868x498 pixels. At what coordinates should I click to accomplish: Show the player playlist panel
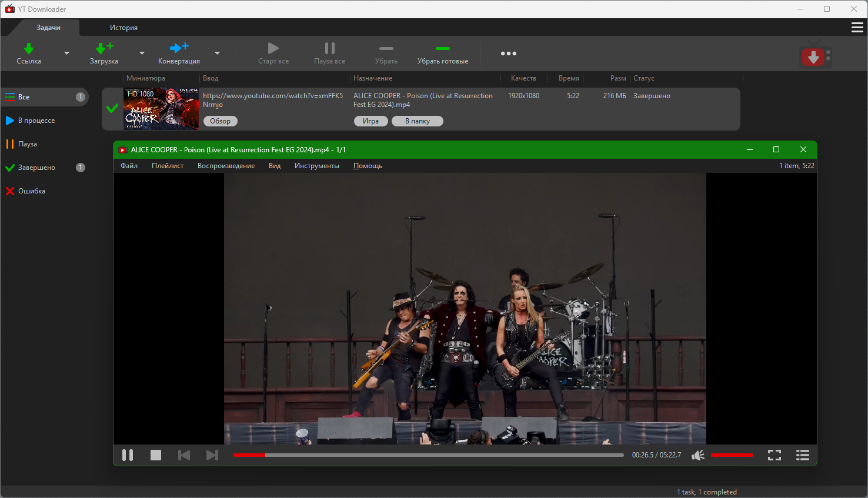point(803,455)
